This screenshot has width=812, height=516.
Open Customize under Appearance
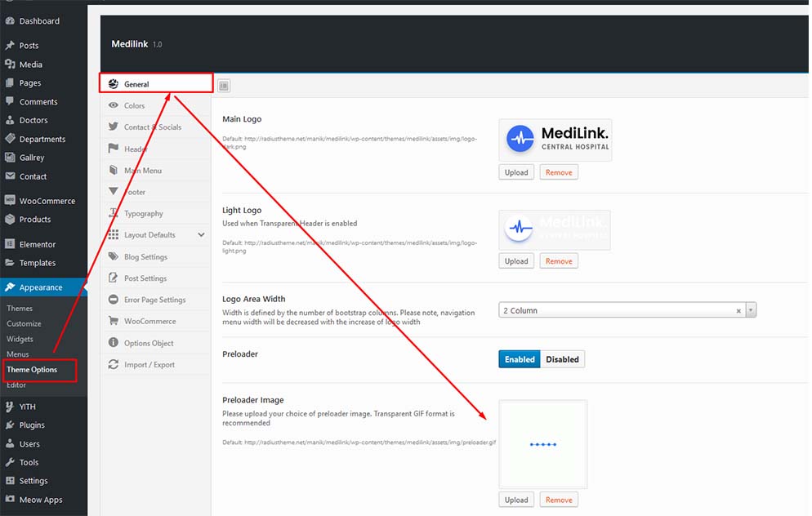point(24,323)
